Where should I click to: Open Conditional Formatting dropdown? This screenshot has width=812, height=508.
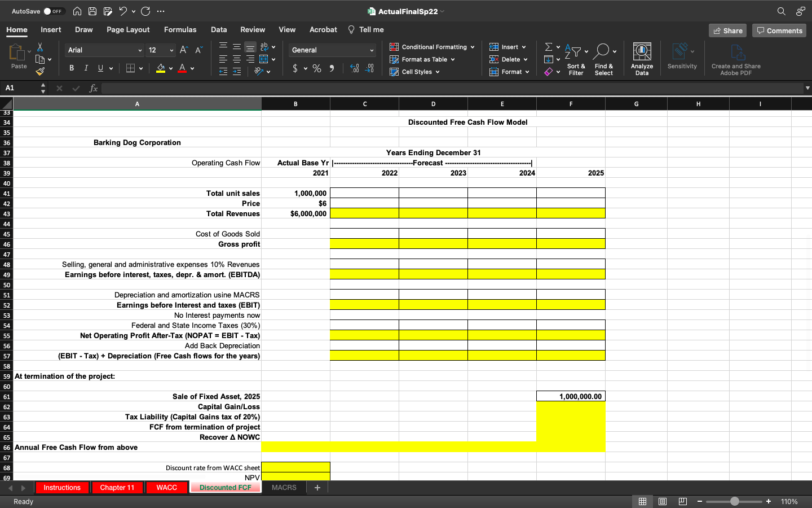[x=433, y=47]
